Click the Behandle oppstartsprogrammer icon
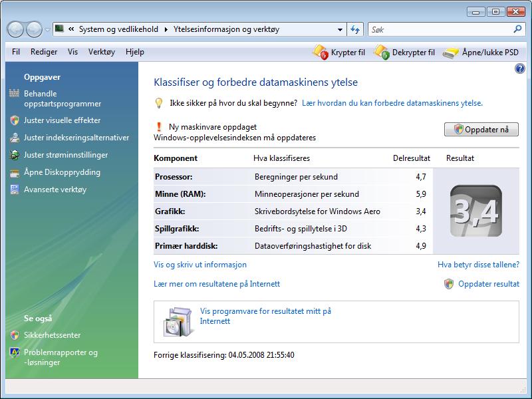This screenshot has width=532, height=399. pos(14,93)
